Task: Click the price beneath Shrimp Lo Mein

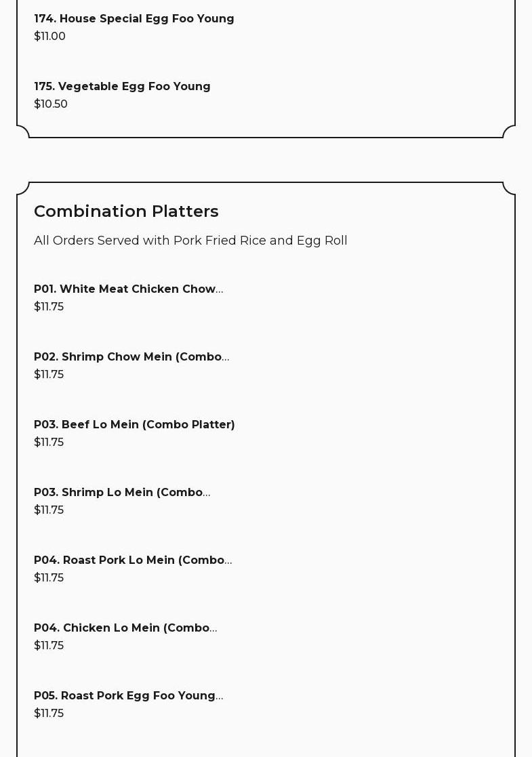Action: point(49,510)
